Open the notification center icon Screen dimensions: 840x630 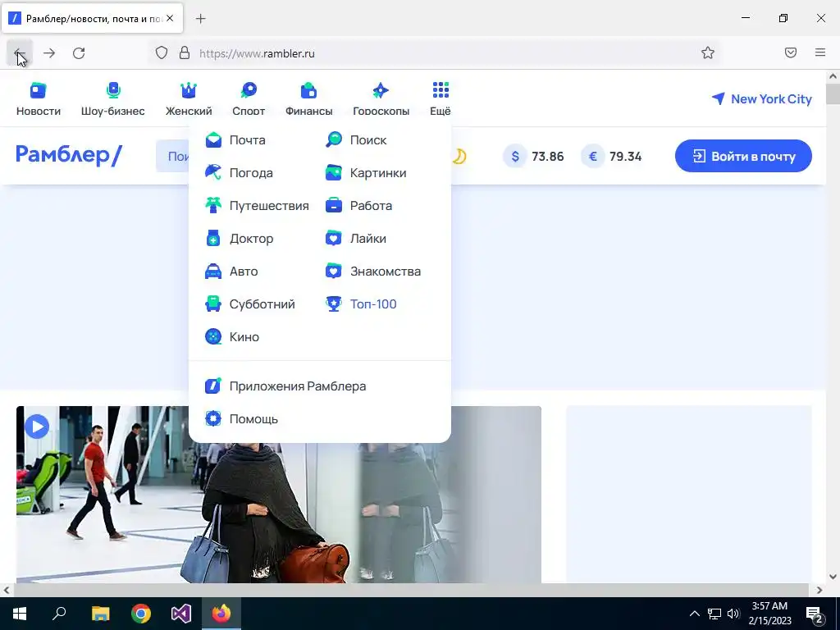(x=815, y=614)
